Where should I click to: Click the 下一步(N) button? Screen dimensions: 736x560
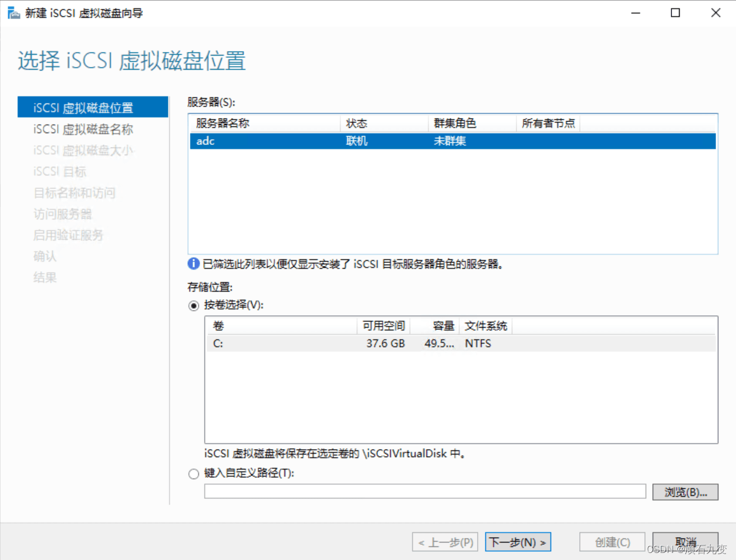518,542
